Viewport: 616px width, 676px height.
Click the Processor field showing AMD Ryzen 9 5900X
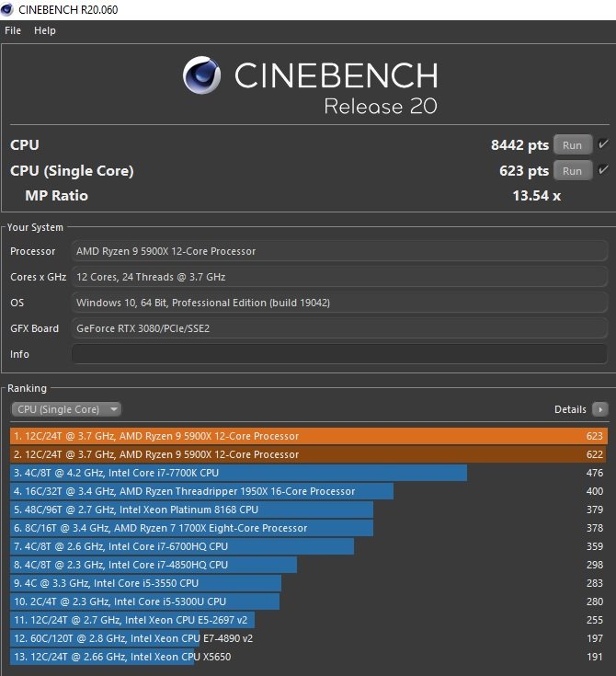point(339,251)
